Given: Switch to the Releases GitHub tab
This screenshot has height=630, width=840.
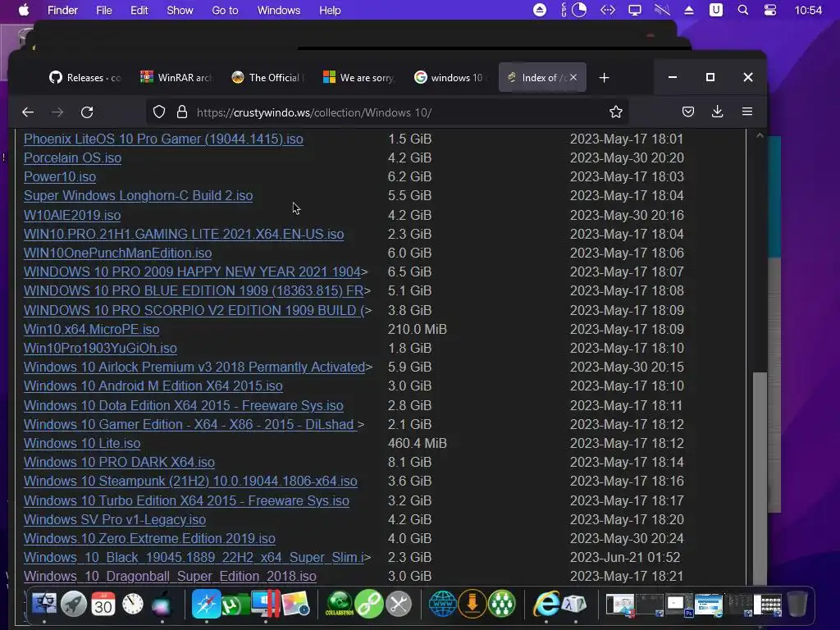Looking at the screenshot, I should click(x=84, y=78).
